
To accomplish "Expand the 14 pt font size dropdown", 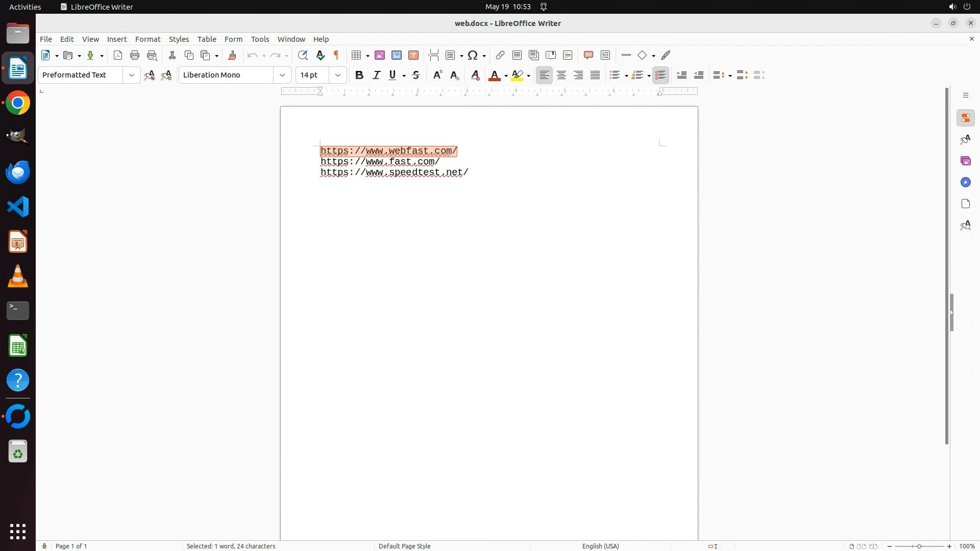I will point(338,76).
